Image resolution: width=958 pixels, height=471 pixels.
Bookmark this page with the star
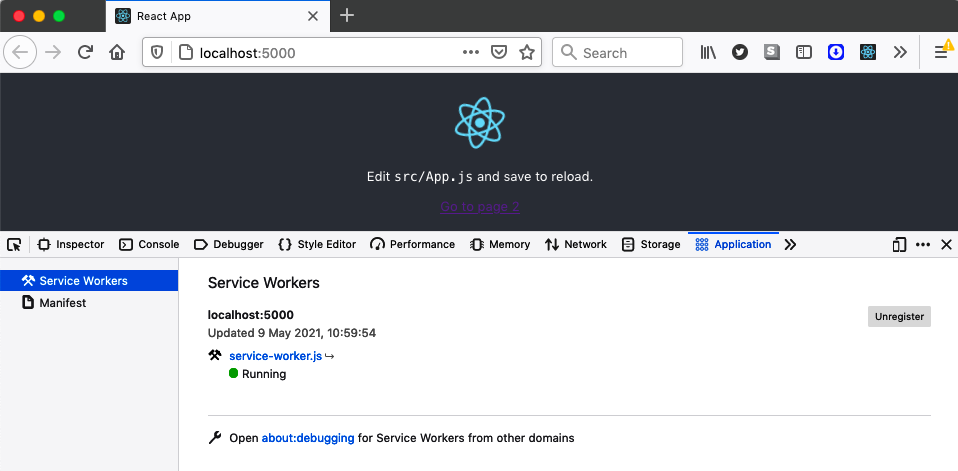coord(527,53)
